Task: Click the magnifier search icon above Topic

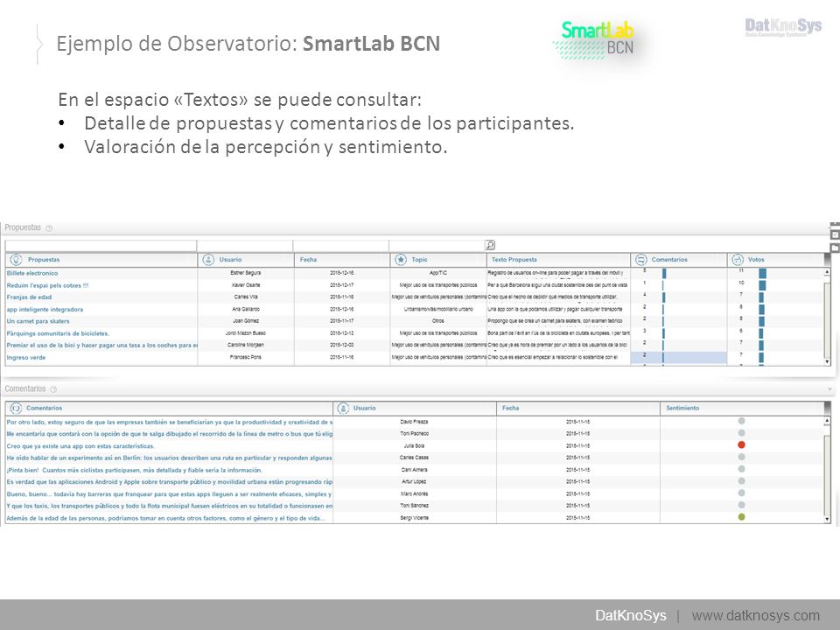Action: (x=490, y=245)
